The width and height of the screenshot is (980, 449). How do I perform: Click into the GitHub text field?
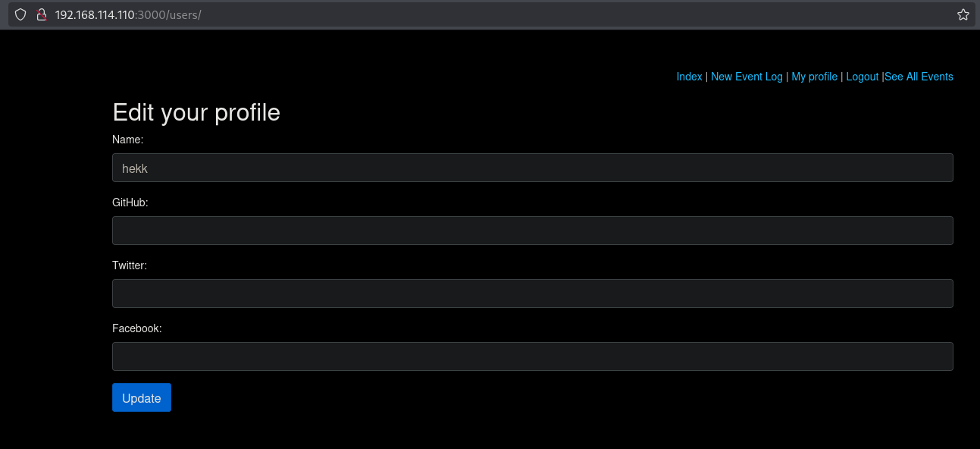[532, 231]
